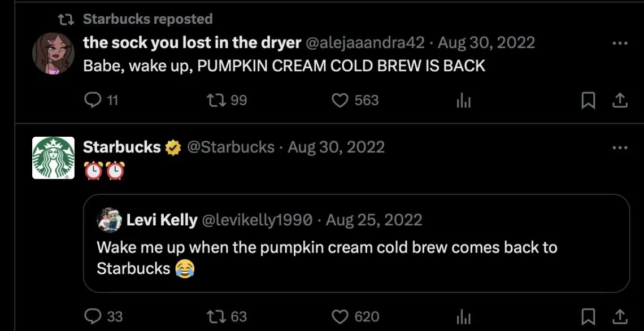Open more options for alejaaandra42 tweet
The image size is (644, 331).
[x=620, y=43]
